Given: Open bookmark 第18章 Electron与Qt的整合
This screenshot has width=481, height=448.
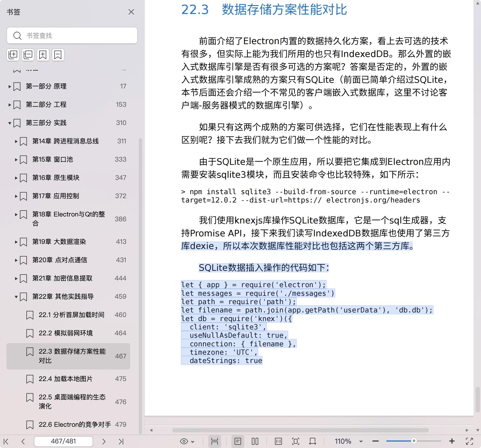Looking at the screenshot, I should (69, 219).
